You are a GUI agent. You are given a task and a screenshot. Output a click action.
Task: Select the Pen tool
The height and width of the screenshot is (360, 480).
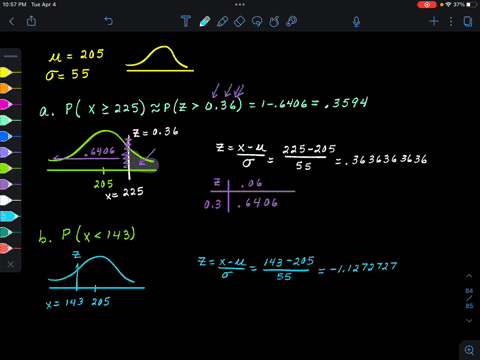coord(204,22)
